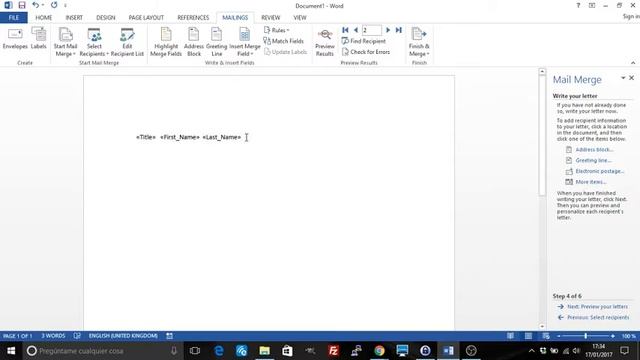This screenshot has height=360, width=640.
Task: Click the Last_Name merge field
Action: pyautogui.click(x=222, y=137)
